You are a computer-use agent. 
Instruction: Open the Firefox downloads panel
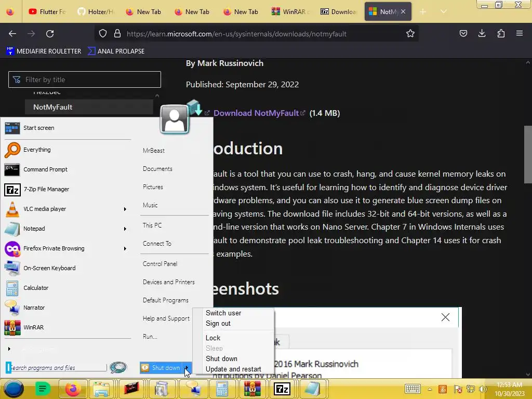point(482,33)
